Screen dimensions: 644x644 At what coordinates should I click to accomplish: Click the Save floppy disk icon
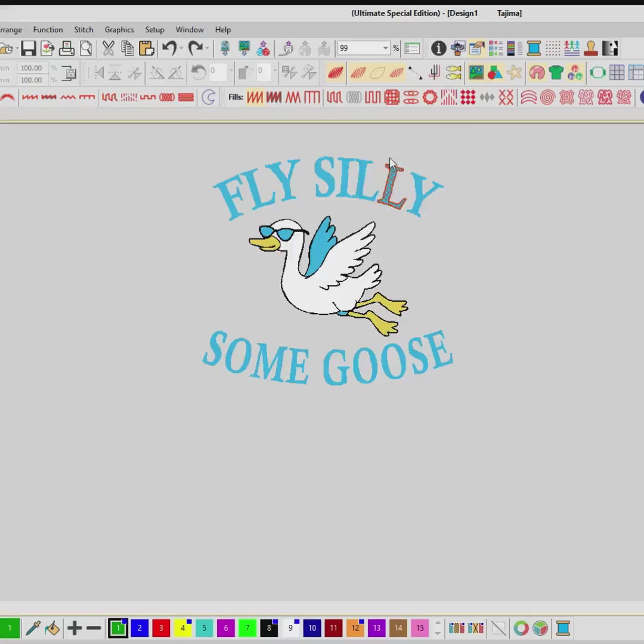pyautogui.click(x=28, y=48)
